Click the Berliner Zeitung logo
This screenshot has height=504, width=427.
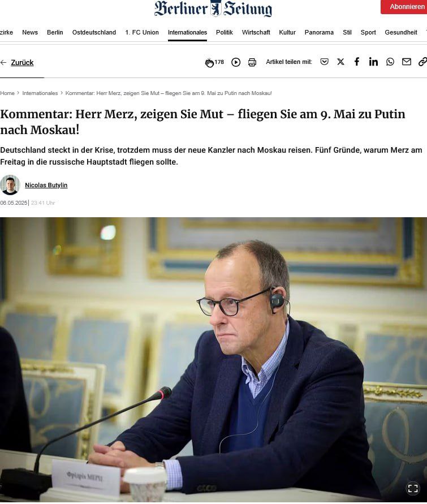213,8
